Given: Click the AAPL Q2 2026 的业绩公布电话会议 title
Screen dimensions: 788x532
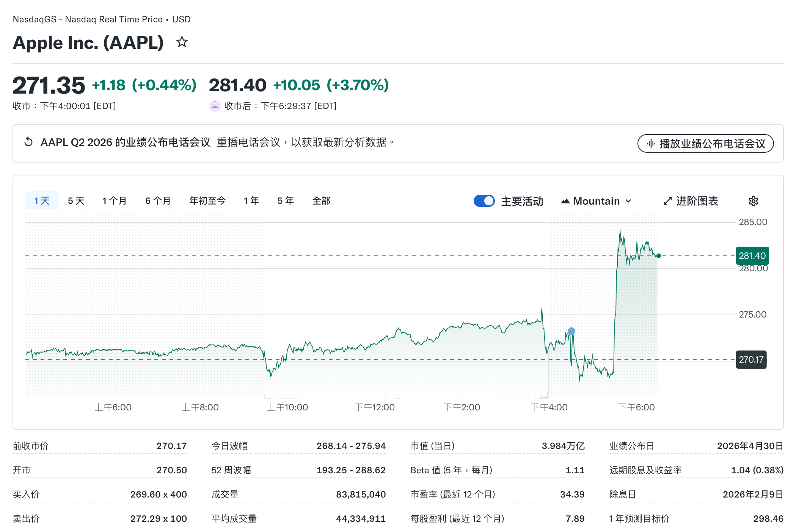Looking at the screenshot, I should point(126,142).
